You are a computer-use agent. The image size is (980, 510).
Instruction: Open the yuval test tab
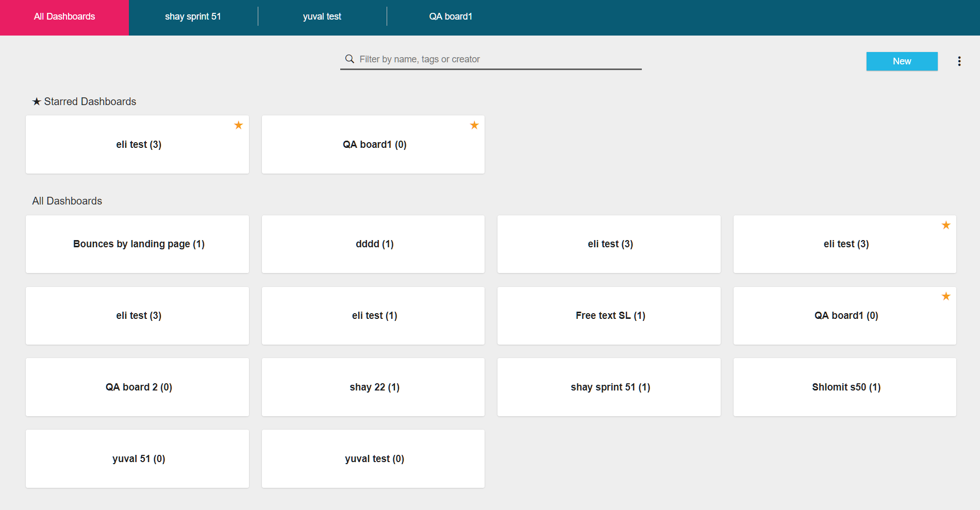click(322, 16)
